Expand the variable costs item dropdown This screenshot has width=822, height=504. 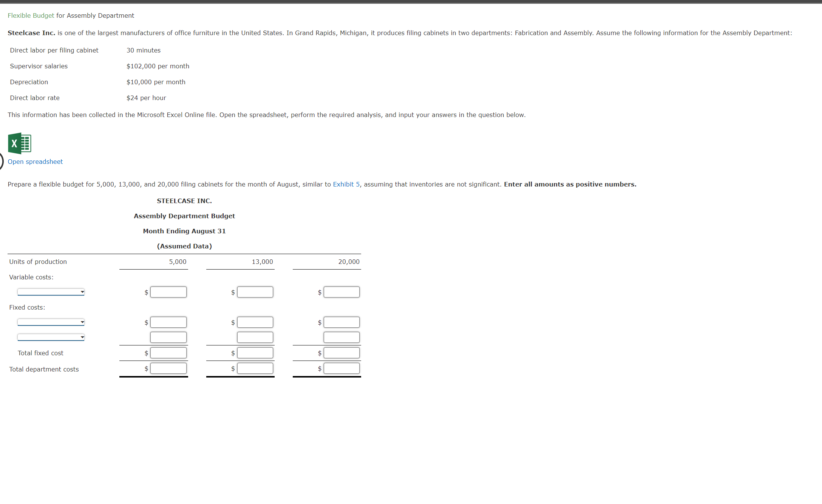pos(51,292)
